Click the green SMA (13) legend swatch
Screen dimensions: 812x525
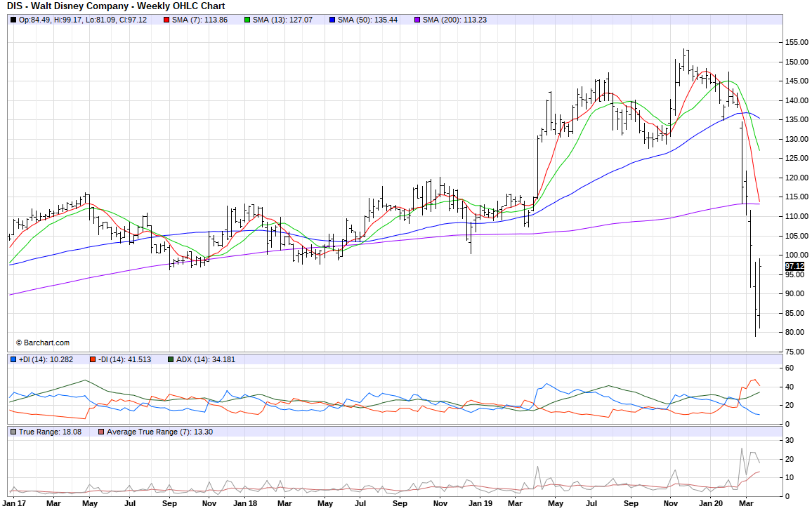click(x=247, y=20)
